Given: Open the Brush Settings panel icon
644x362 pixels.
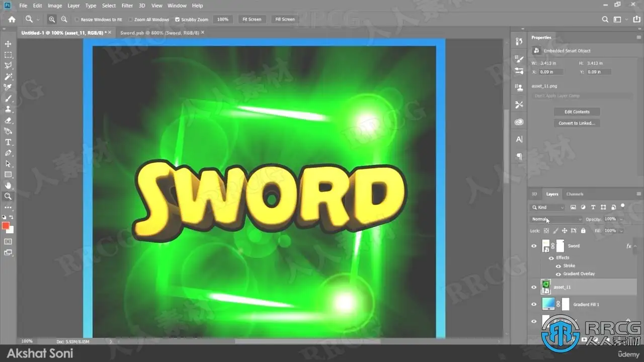Looking at the screenshot, I should coord(519,59).
